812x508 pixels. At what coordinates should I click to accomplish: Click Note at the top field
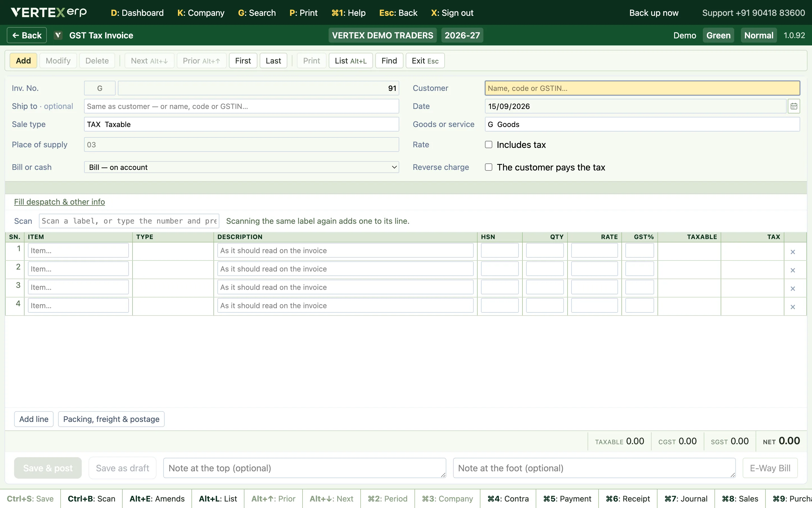point(304,468)
